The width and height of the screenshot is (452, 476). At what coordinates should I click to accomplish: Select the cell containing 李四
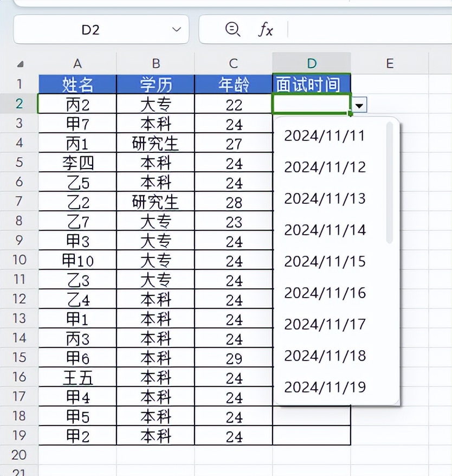tap(78, 163)
